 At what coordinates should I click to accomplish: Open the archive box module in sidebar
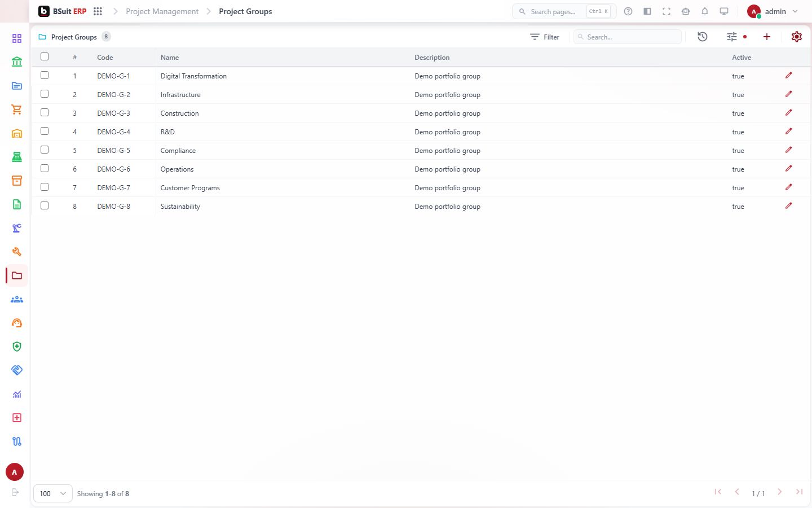point(17,181)
